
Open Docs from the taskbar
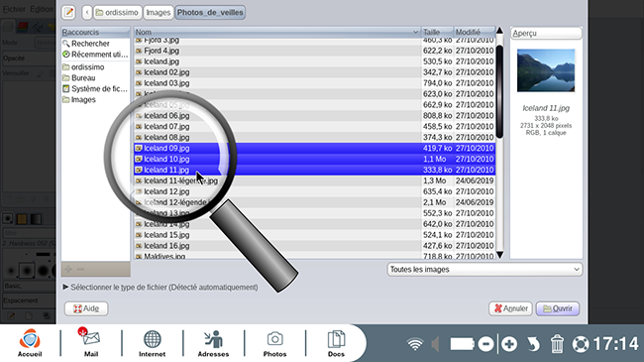tap(336, 342)
